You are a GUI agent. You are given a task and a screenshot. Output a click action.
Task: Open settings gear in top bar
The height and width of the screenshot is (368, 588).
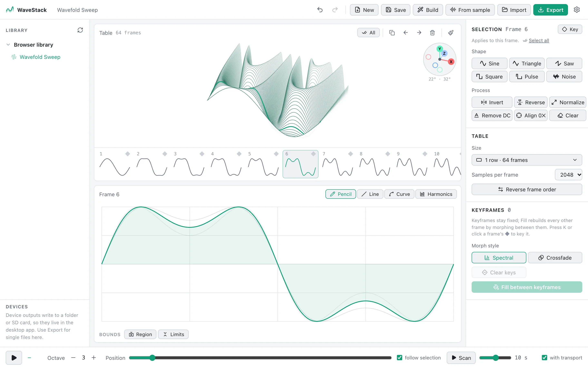pos(577,10)
